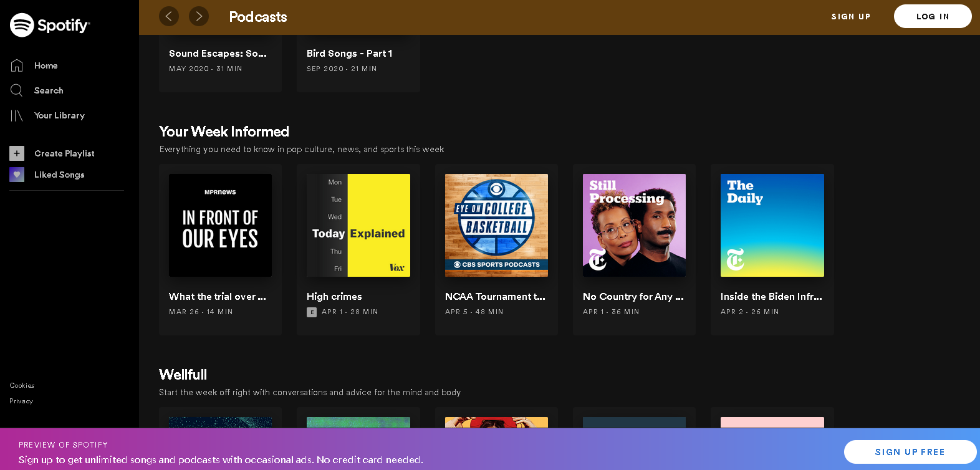Image resolution: width=980 pixels, height=470 pixels.
Task: Open the Wellfull section heading
Action: pos(183,375)
